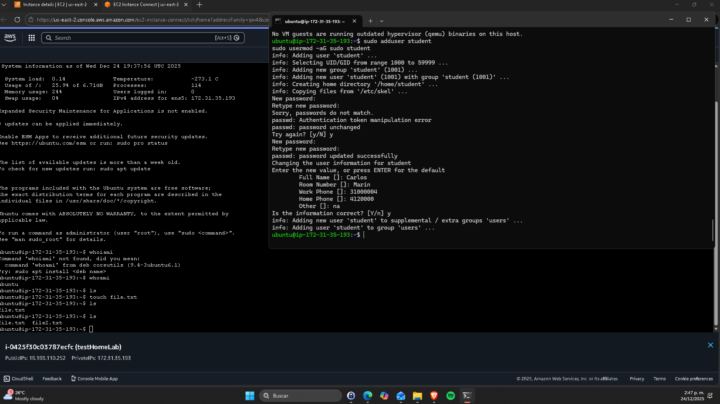Open the Terms link in footer
This screenshot has height=404, width=720.
pos(660,379)
